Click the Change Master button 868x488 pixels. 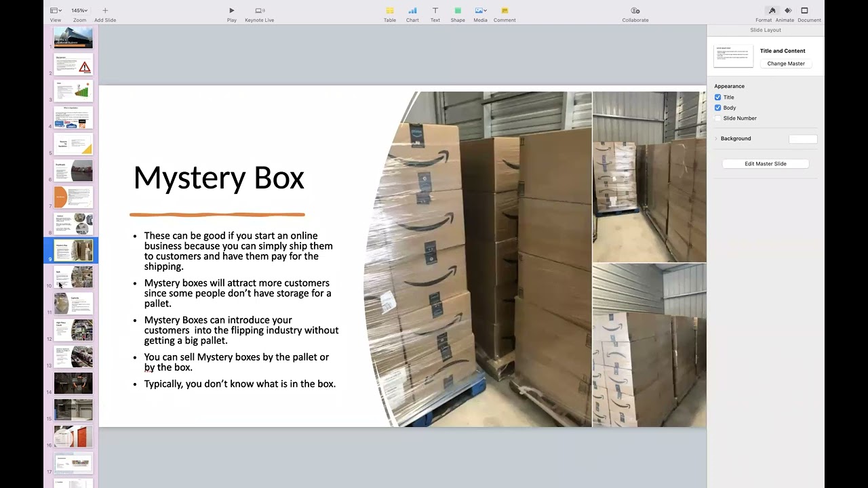tap(786, 64)
